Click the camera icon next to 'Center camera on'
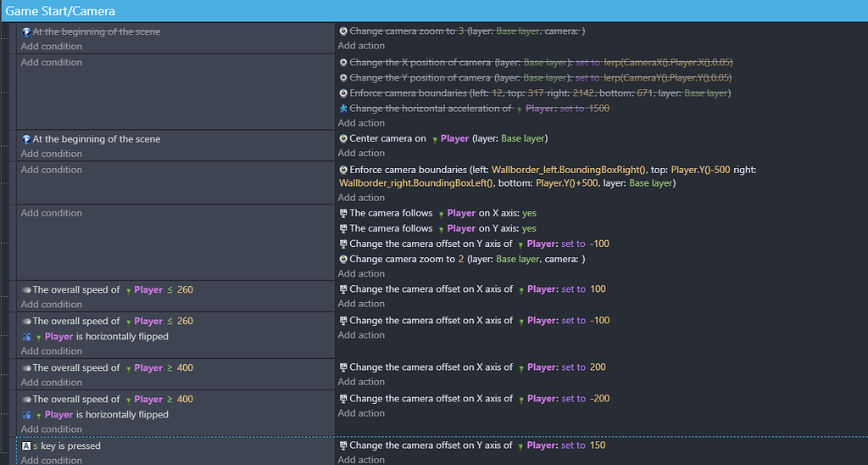The image size is (868, 465). 343,138
